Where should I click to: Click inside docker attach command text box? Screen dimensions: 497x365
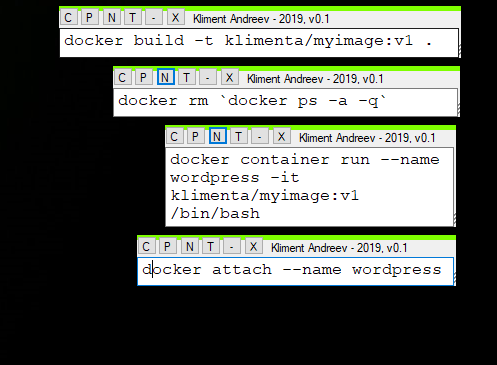tap(295, 271)
